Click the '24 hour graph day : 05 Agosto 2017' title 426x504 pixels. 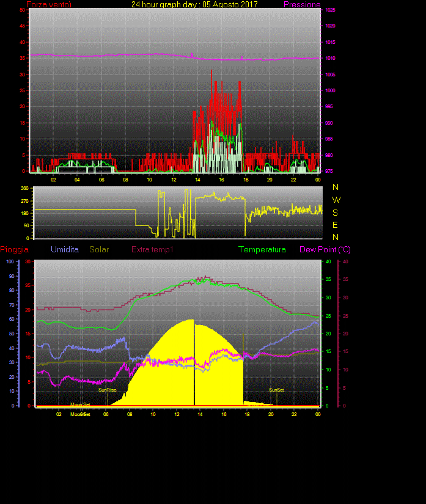point(194,4)
